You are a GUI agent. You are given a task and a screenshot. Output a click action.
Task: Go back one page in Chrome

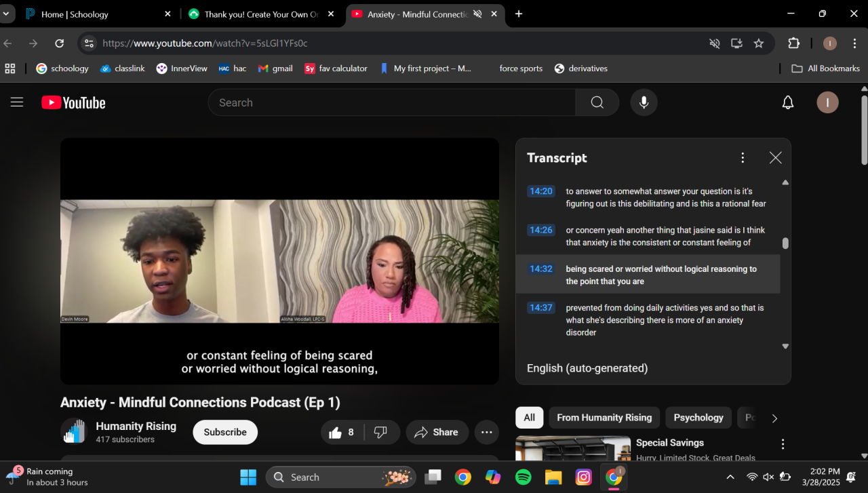tap(8, 43)
